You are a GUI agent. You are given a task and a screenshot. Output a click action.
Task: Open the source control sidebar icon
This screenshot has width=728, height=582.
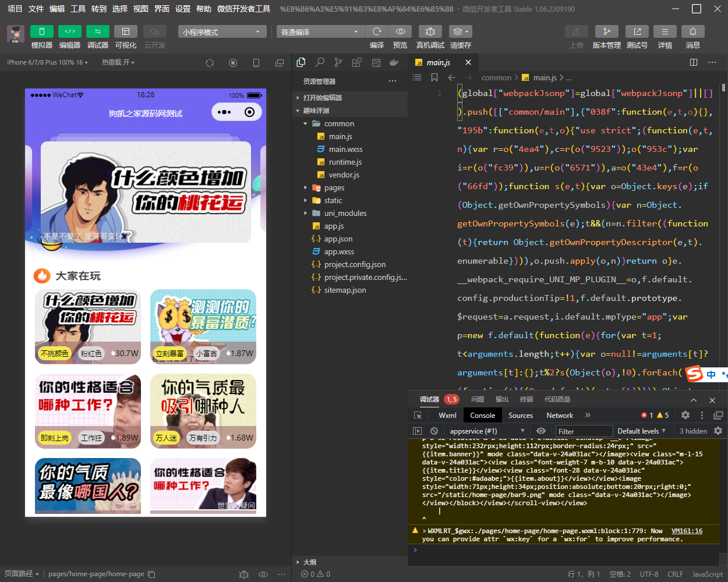coord(338,62)
